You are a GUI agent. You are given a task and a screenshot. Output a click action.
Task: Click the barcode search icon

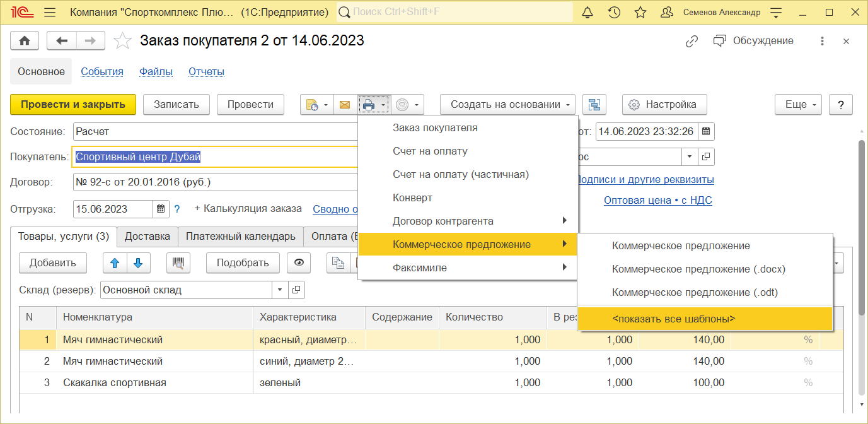tap(178, 263)
